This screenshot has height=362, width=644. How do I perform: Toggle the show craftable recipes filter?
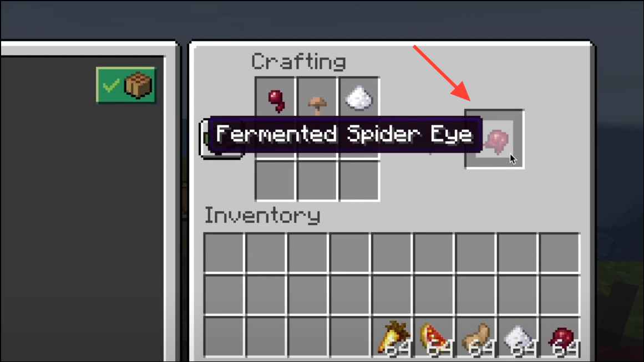coord(126,85)
